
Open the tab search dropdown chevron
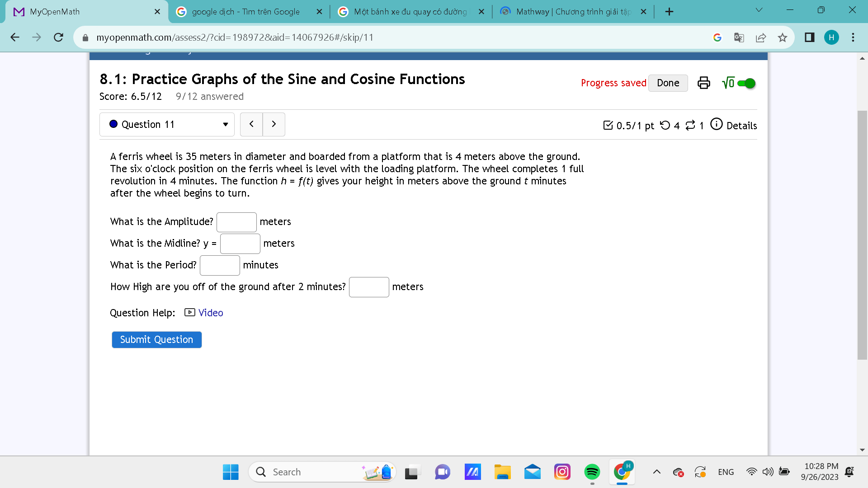(x=759, y=10)
